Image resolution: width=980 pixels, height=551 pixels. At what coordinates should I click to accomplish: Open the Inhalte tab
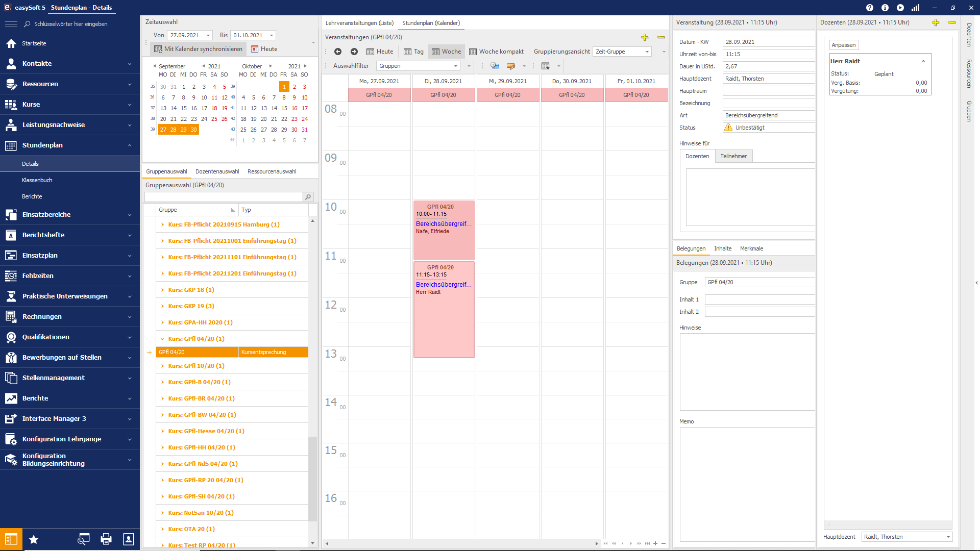[723, 248]
